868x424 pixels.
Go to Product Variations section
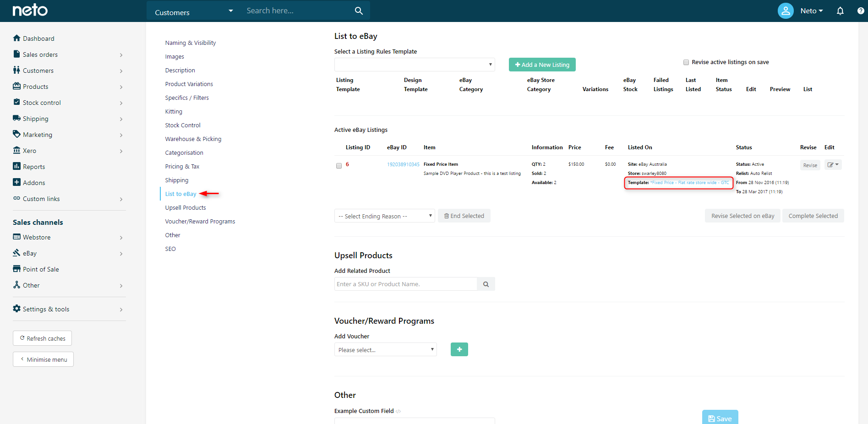189,84
